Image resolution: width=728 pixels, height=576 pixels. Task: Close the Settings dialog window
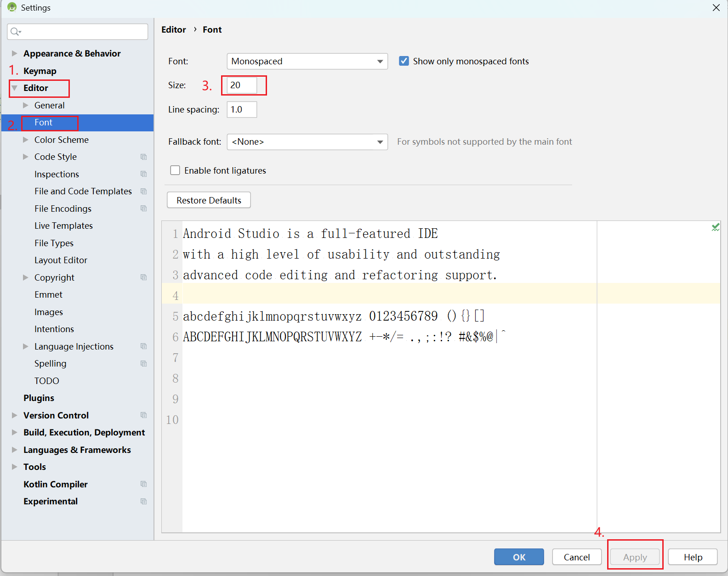[x=716, y=8]
